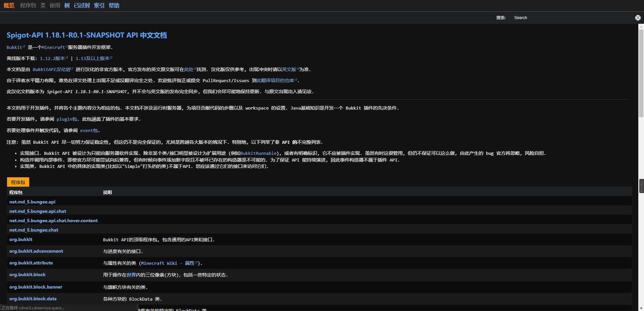Image resolution: width=644 pixels, height=311 pixels.
Task: Open the BukkitAPI汉化组 link
Action: click(x=51, y=69)
